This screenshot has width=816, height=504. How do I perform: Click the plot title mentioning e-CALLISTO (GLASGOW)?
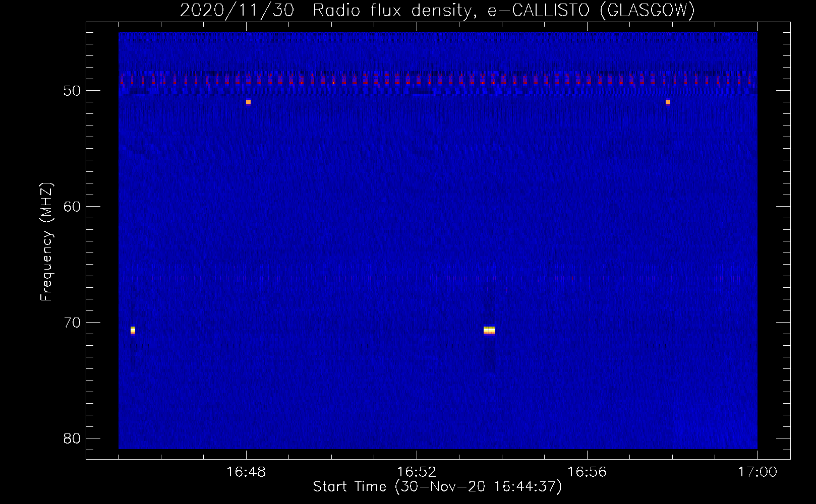(437, 10)
